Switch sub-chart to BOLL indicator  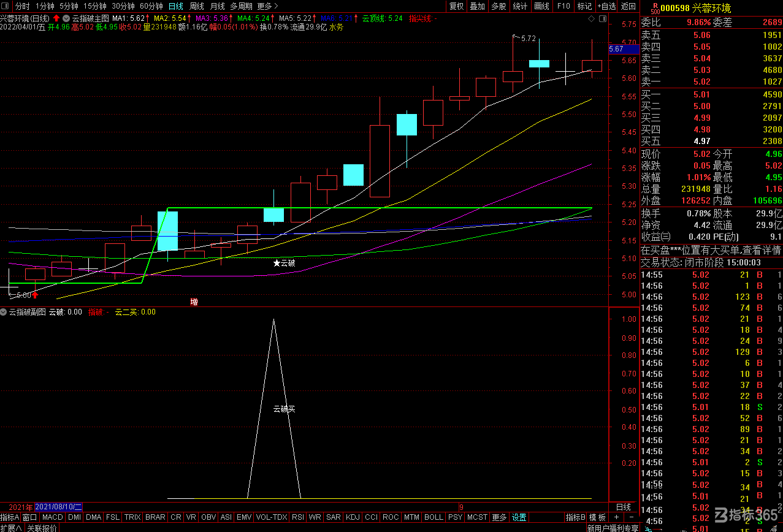click(x=434, y=517)
